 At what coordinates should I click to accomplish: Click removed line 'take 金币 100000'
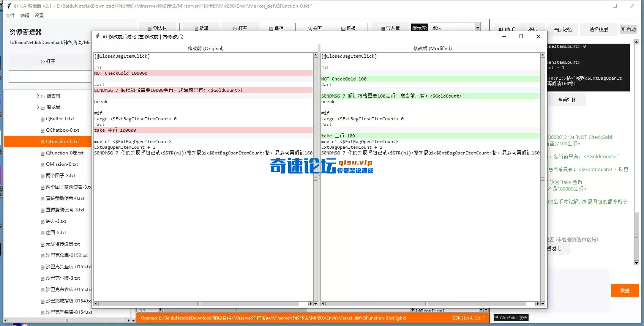tap(203, 130)
